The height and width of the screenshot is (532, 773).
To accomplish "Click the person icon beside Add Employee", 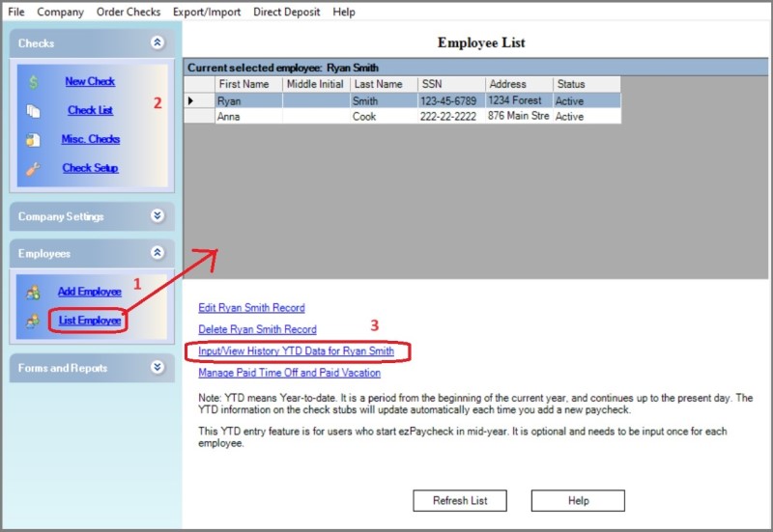I will (34, 293).
